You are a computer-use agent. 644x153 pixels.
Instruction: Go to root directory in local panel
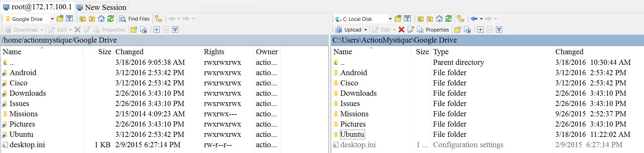(x=430, y=19)
